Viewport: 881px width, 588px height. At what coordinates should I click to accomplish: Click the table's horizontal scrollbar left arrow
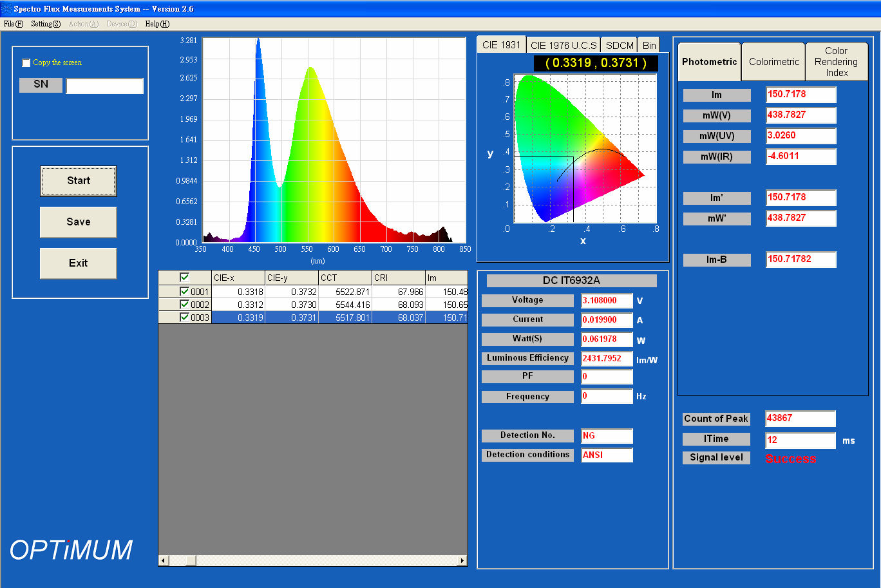point(164,561)
